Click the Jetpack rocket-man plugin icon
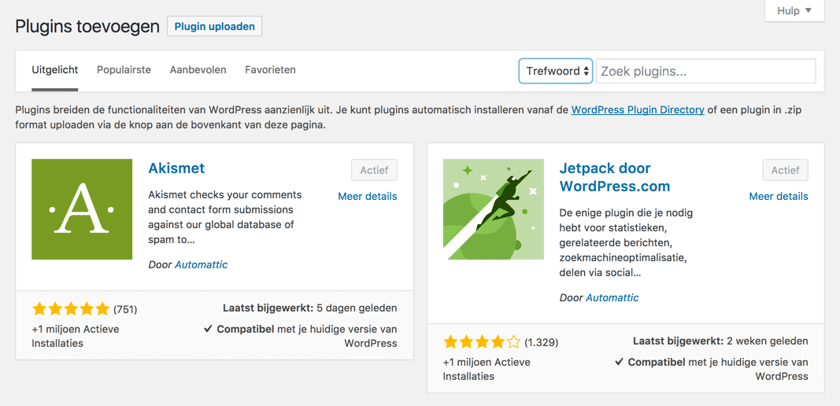Viewport: 840px width, 406px height. click(493, 209)
